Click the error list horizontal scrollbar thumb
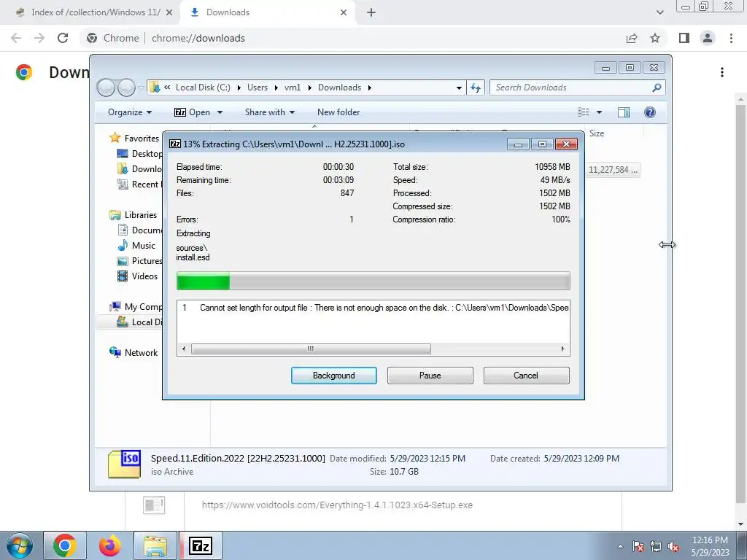 click(x=311, y=349)
